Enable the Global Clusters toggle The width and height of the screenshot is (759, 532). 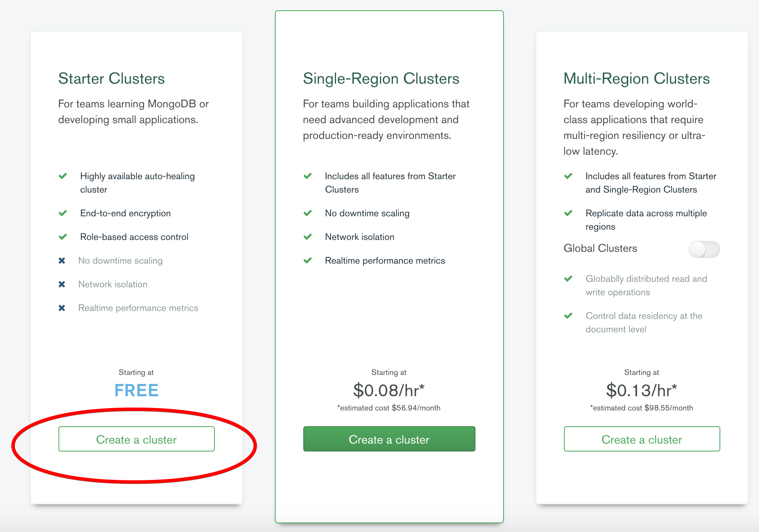pyautogui.click(x=704, y=249)
